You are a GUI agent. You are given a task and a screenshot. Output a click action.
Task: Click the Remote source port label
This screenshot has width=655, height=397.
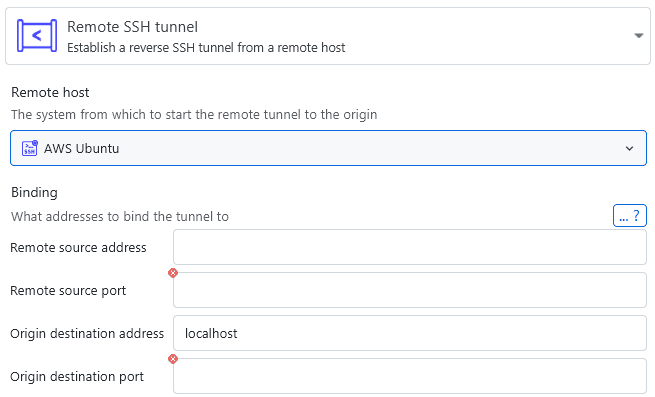click(x=68, y=290)
